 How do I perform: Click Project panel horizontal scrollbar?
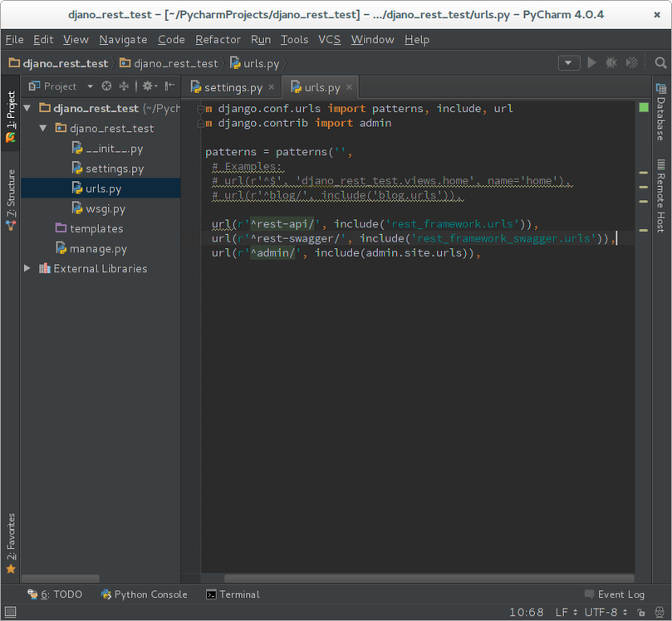point(61,579)
